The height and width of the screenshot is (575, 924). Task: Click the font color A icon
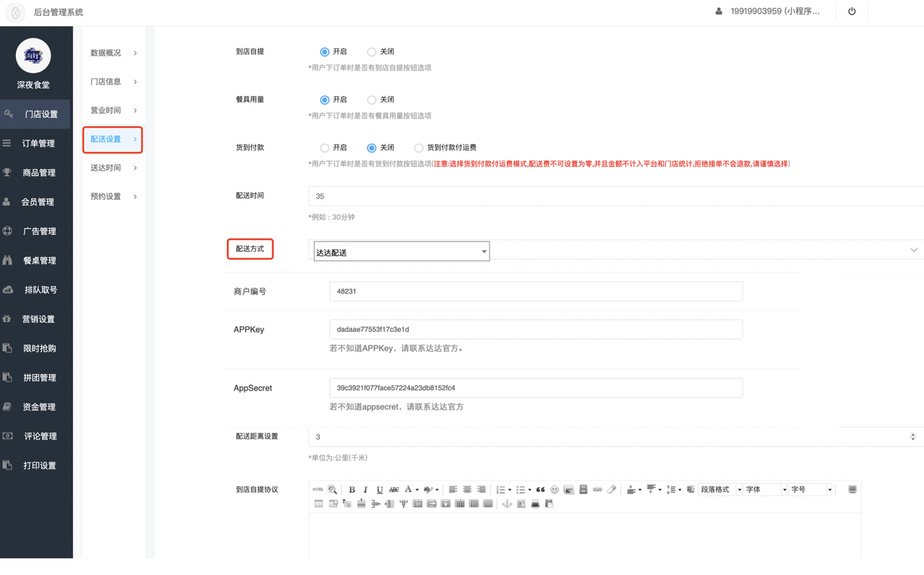click(408, 489)
